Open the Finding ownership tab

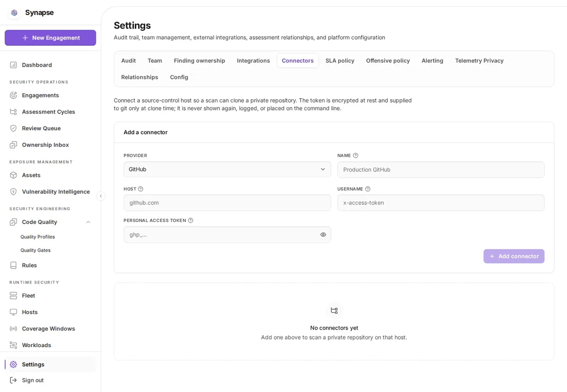199,60
